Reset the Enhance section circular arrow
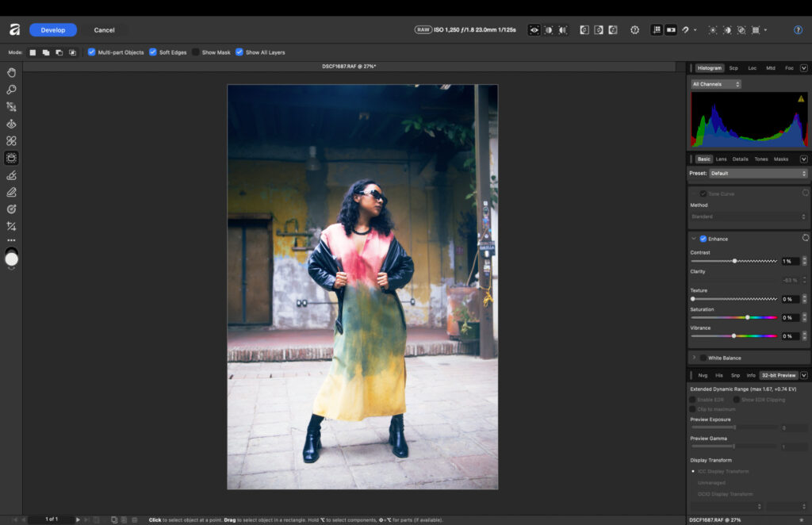812x525 pixels. 806,238
